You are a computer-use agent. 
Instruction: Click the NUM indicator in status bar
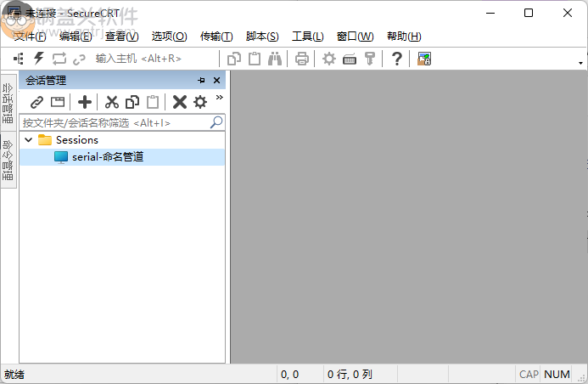(x=557, y=375)
